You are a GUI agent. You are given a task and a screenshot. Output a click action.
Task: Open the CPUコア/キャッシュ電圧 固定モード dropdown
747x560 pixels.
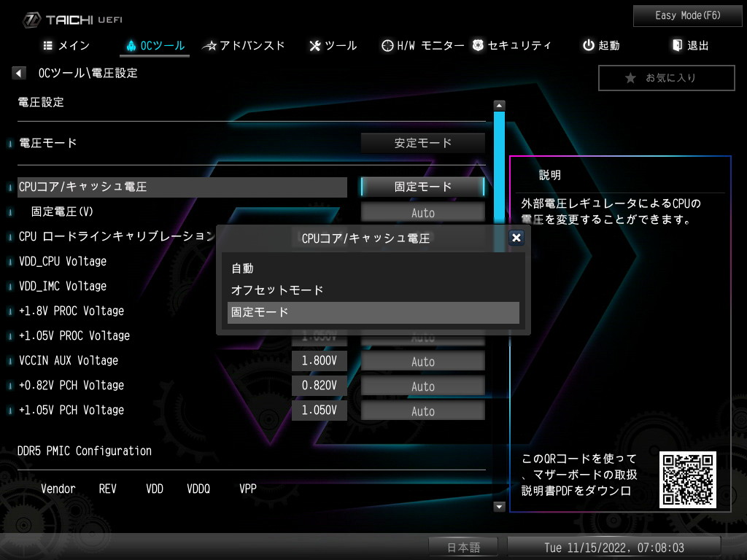422,187
